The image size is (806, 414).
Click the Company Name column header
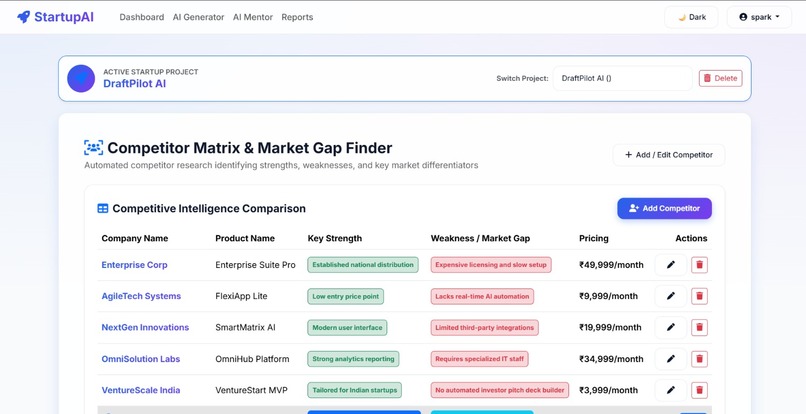135,238
